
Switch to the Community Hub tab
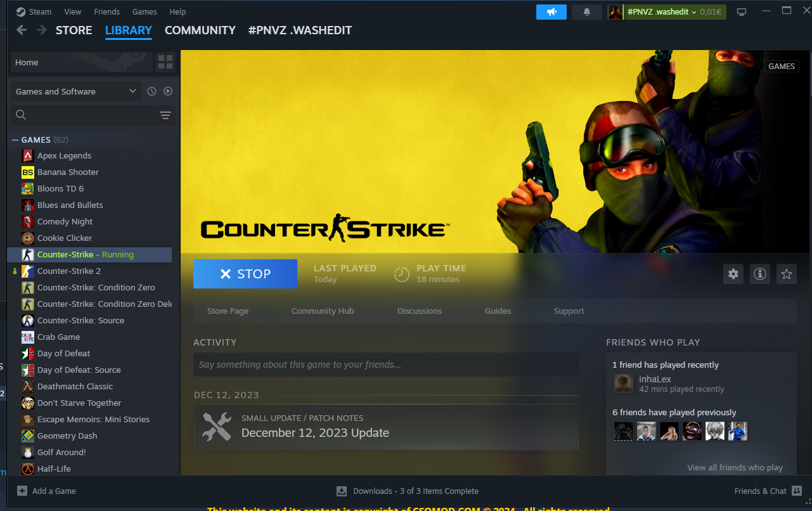[x=323, y=311]
